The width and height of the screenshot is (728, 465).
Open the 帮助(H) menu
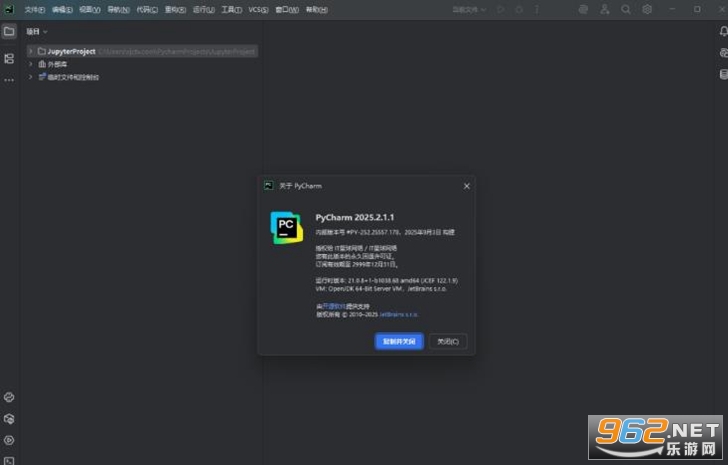[x=317, y=10]
